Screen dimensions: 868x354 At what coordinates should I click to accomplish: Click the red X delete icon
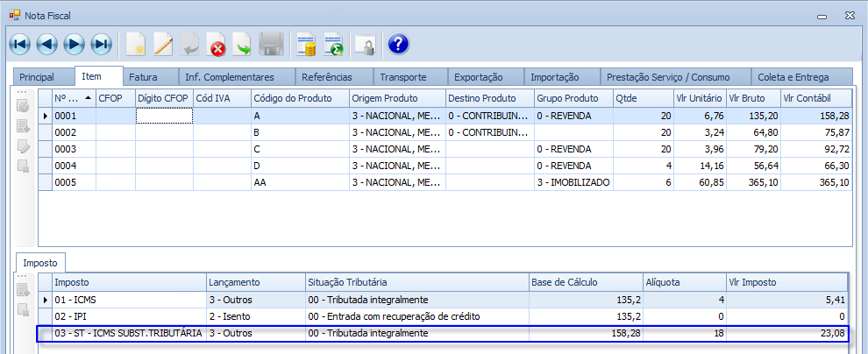(x=217, y=44)
